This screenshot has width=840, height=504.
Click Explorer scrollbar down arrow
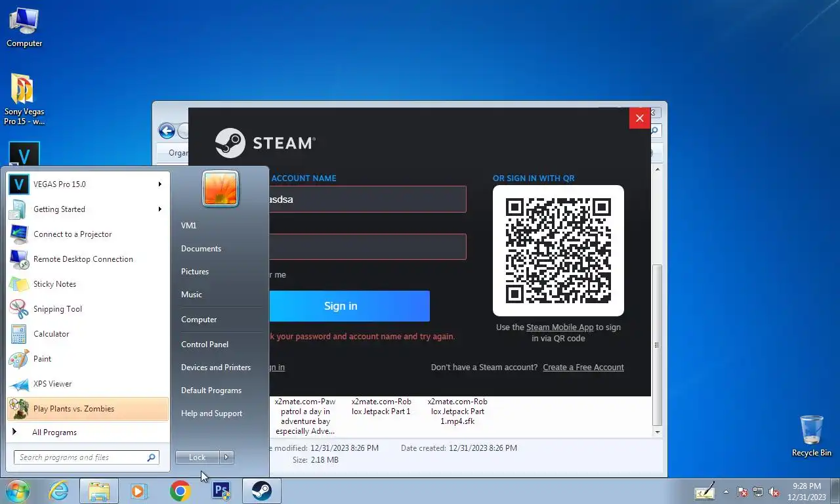tap(657, 432)
